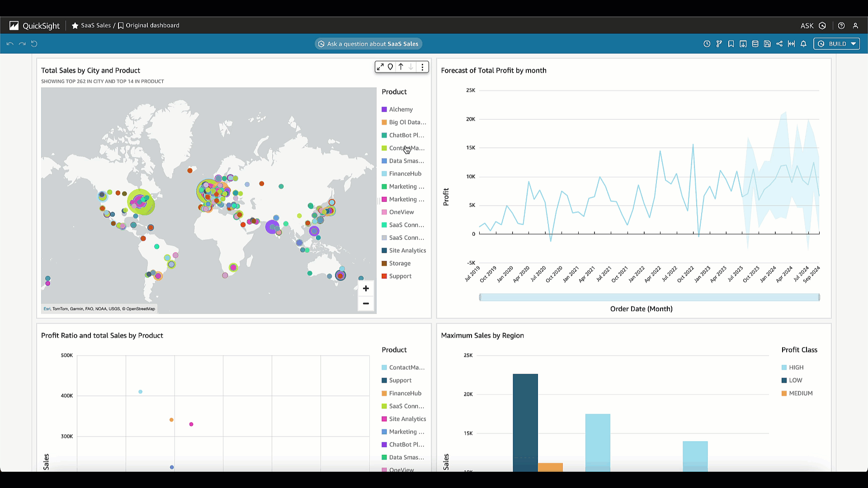Click the sort ascending arrow on map visual

click(x=401, y=67)
